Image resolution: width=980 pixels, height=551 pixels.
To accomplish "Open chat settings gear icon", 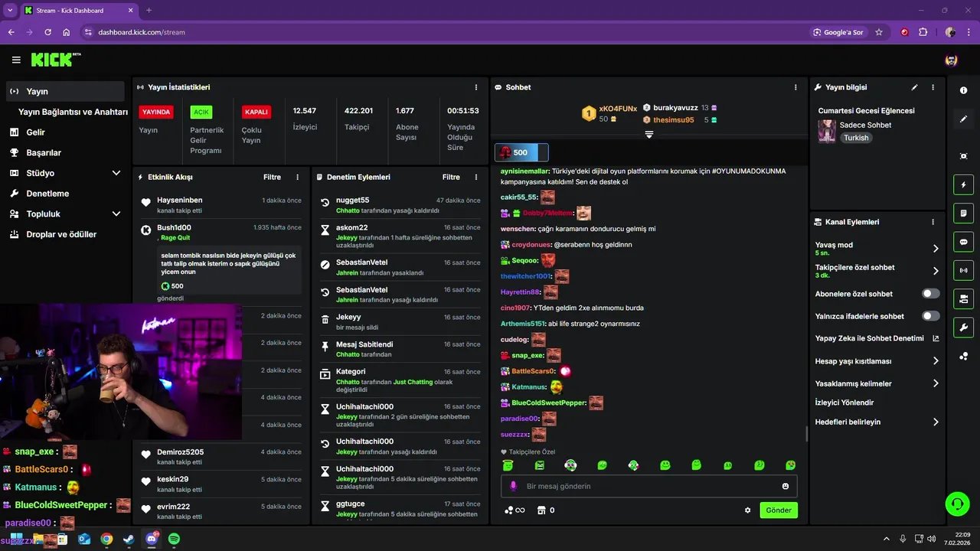I will coord(748,510).
